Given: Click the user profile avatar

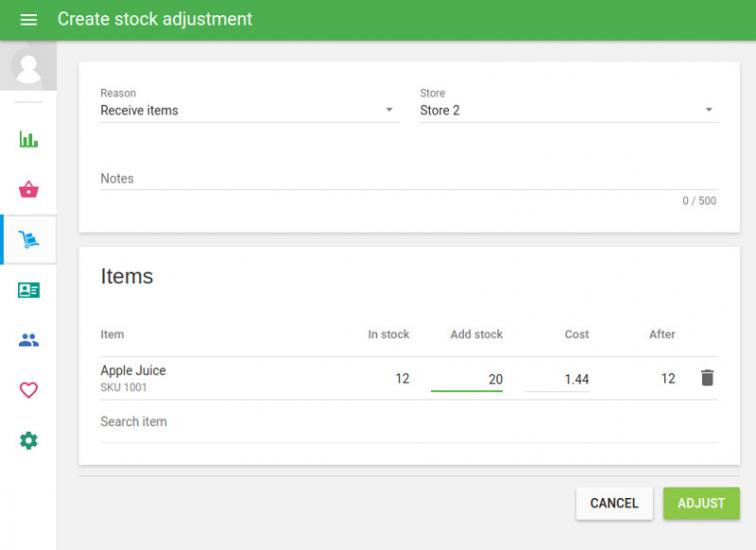Looking at the screenshot, I should tap(28, 68).
